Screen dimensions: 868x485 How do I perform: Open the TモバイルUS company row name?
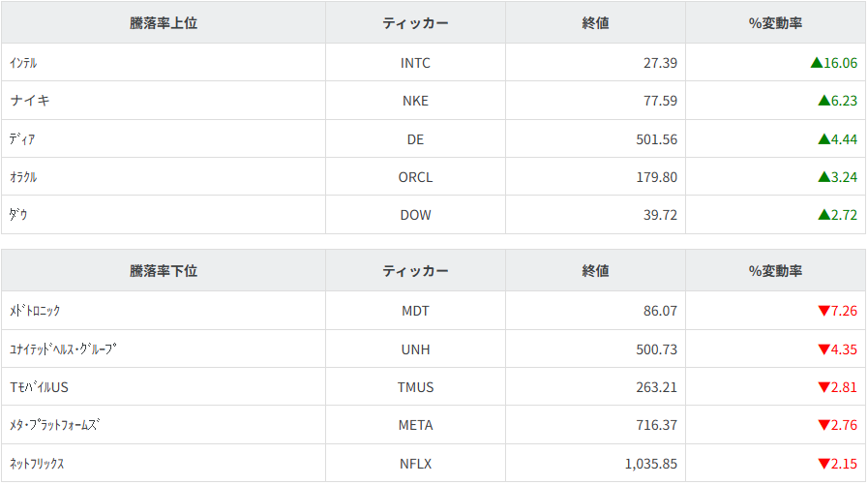[x=40, y=387]
